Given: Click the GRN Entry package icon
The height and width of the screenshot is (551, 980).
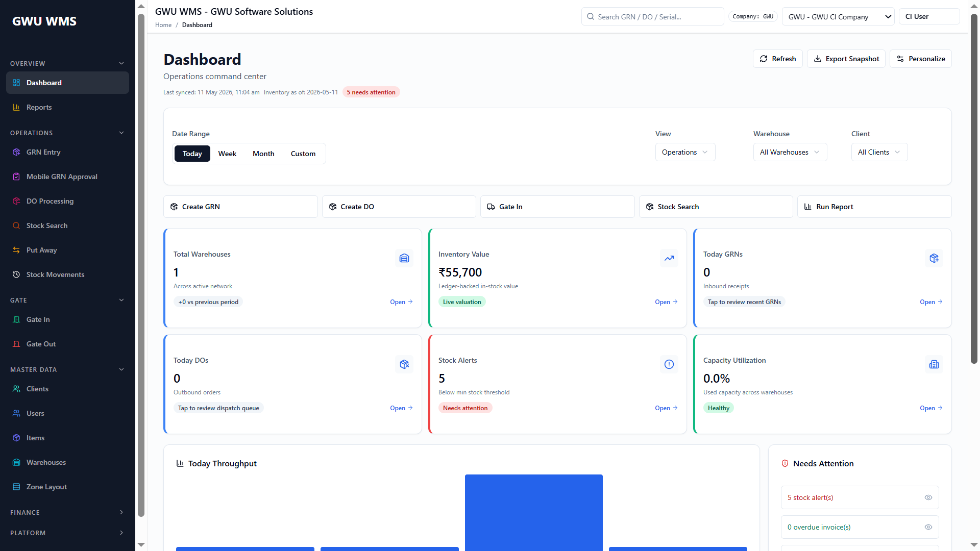Looking at the screenshot, I should 16,152.
